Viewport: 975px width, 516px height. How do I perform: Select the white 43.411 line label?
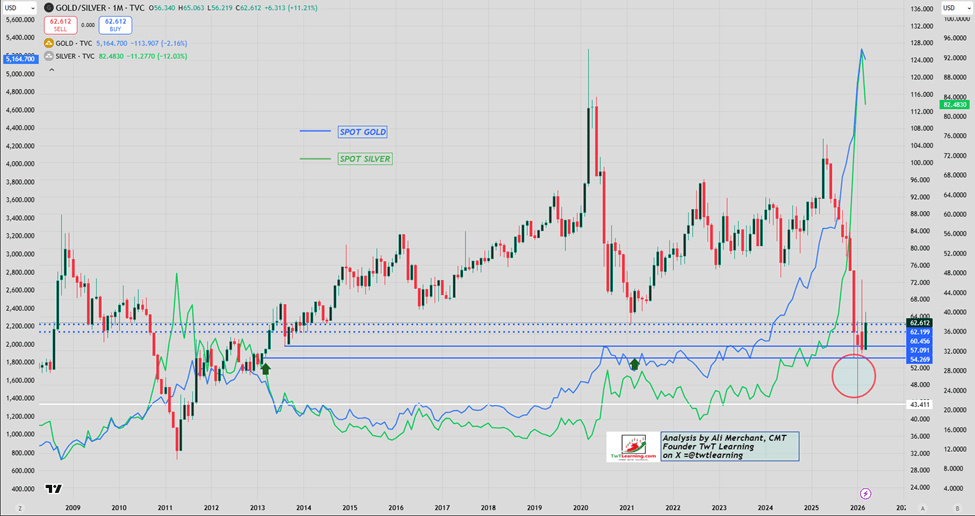(920, 405)
